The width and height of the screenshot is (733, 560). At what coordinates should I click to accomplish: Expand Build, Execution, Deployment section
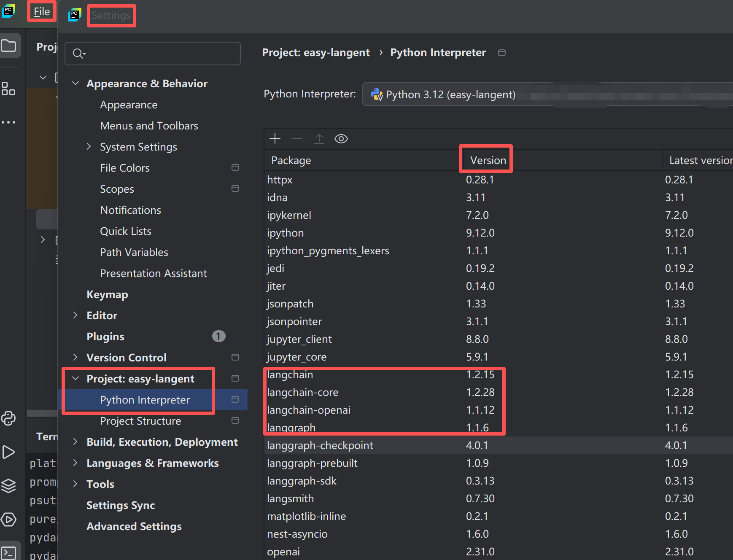[75, 442]
